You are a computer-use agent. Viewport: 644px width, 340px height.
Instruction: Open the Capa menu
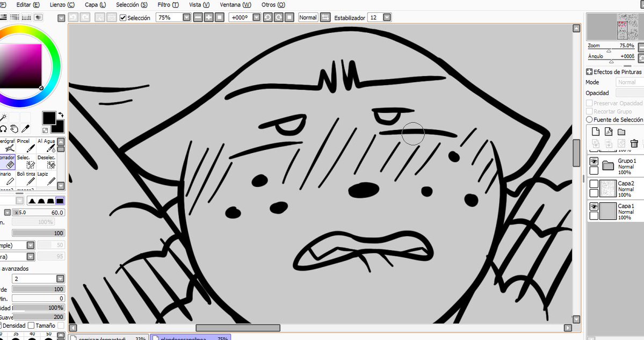click(95, 4)
